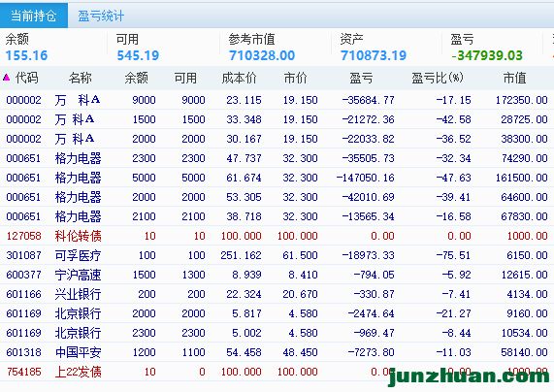Image resolution: width=554 pixels, height=392 pixels.
Task: Select the 中国平安 holding row
Action: 277,352
